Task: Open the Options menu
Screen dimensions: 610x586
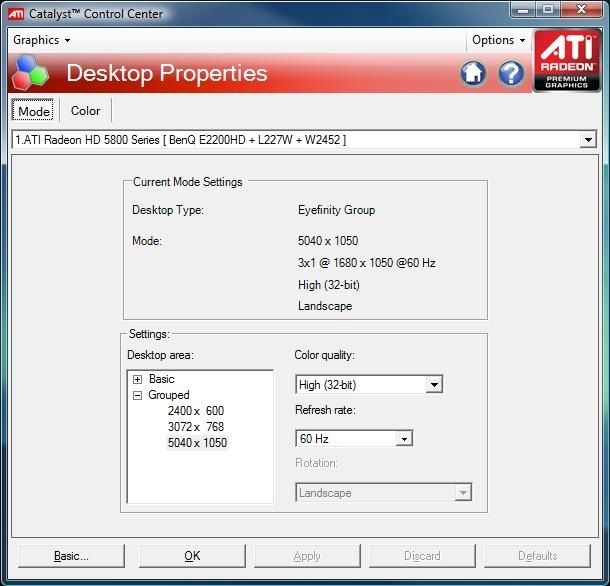Action: tap(498, 40)
